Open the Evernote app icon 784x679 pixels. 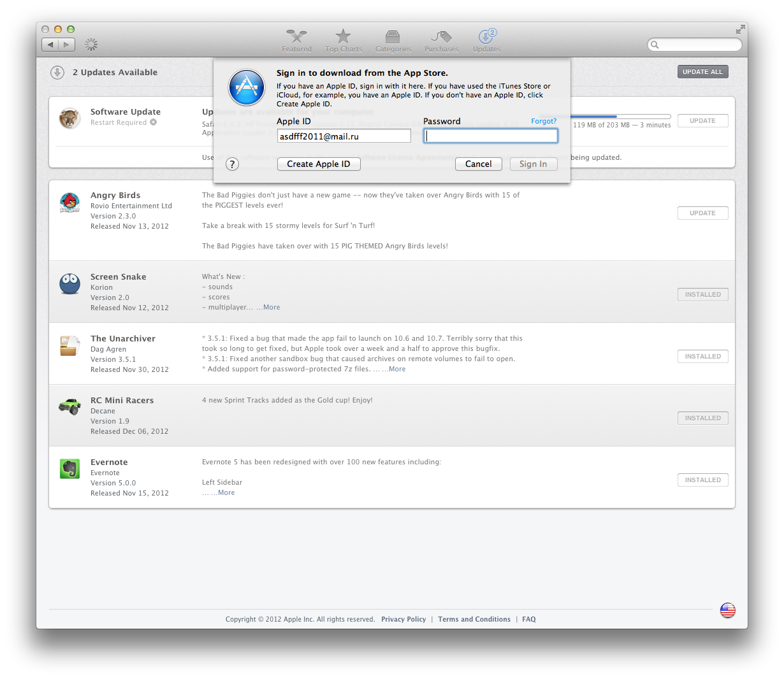coord(69,469)
